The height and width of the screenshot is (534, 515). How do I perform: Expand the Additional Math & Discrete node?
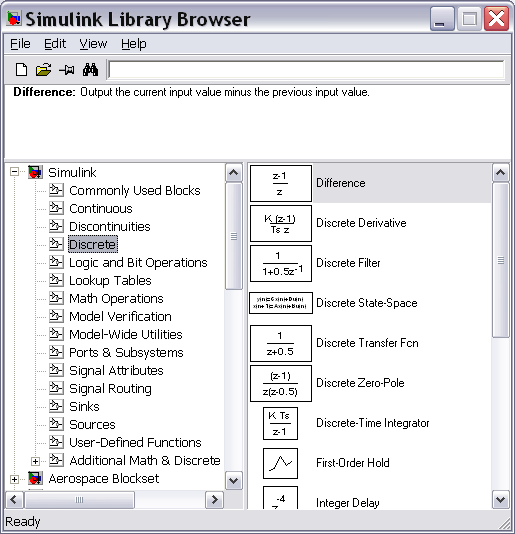tap(35, 461)
